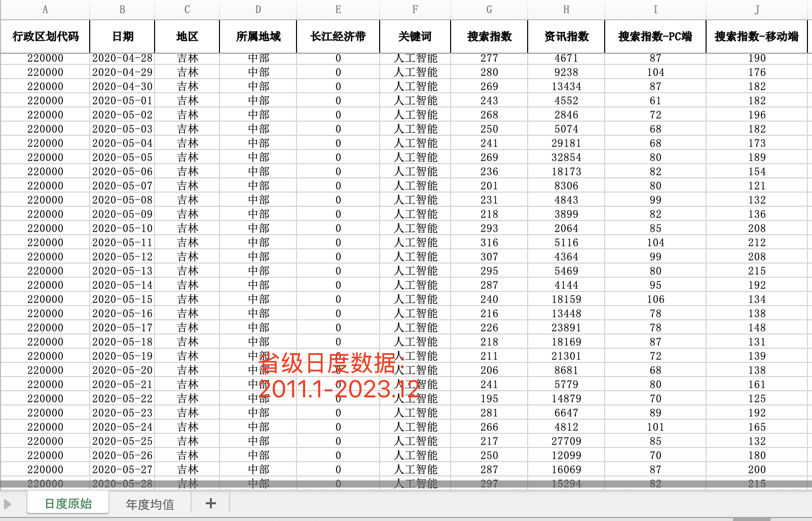
Task: Click the 行政区划代码 header cell
Action: 45,36
